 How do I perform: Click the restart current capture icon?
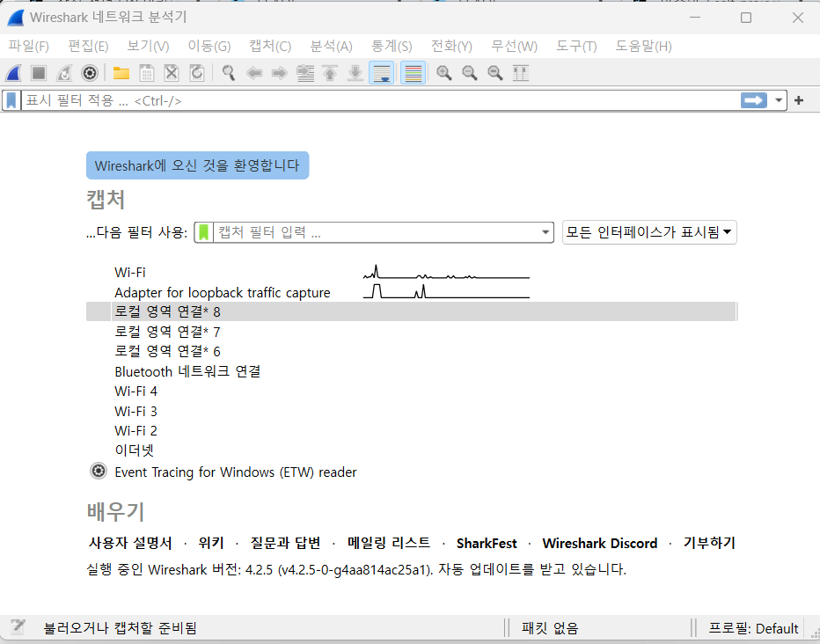[64, 73]
